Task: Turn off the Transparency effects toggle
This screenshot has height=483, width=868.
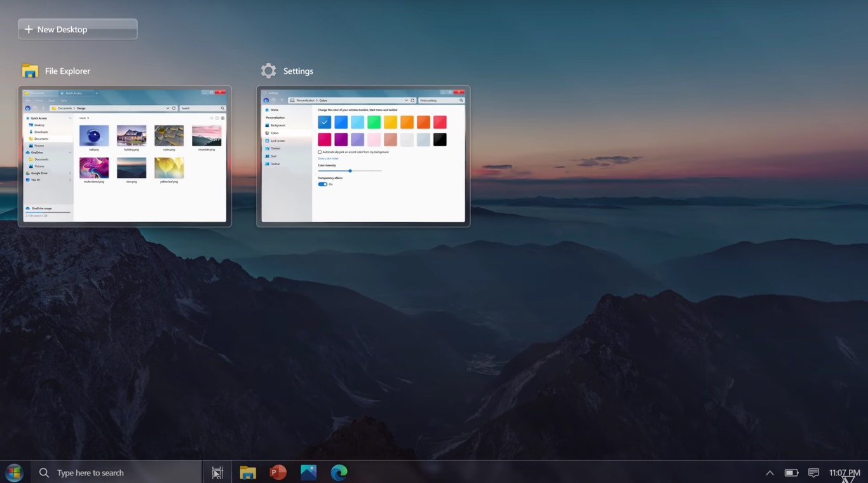Action: pos(323,184)
